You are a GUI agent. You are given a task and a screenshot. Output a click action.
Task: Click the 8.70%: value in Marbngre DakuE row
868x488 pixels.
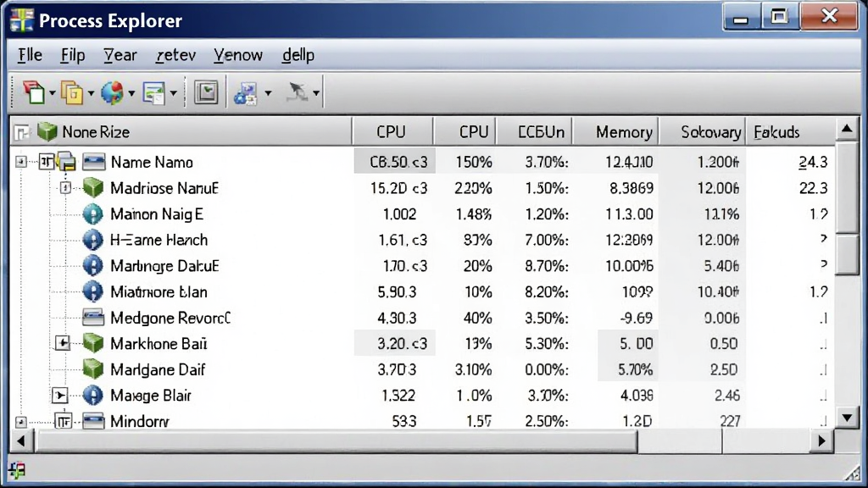coord(547,266)
